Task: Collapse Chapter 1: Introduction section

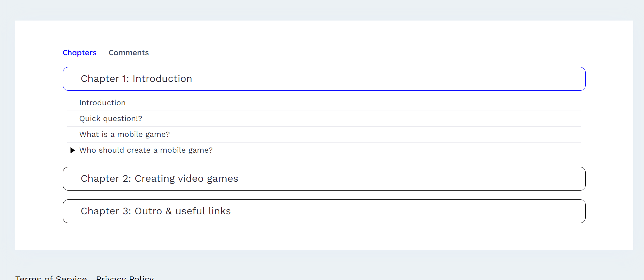Action: click(324, 79)
